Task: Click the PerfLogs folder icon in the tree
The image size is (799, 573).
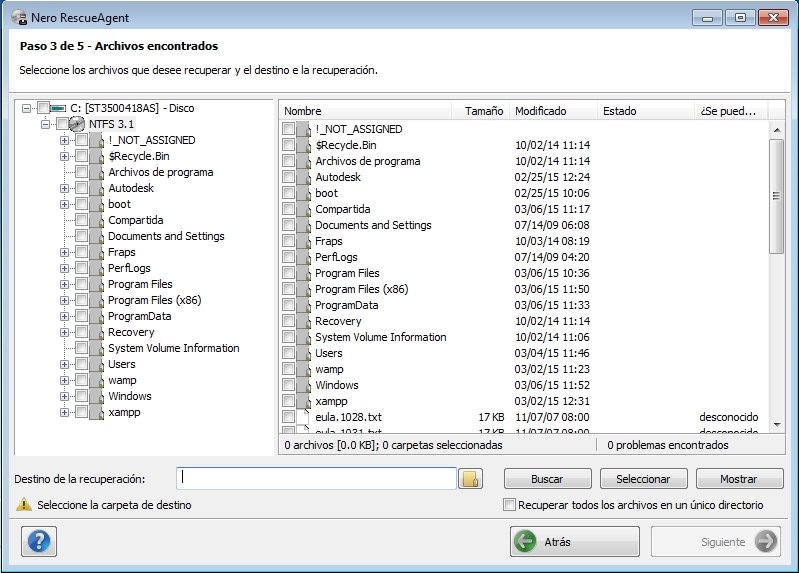Action: (x=96, y=268)
